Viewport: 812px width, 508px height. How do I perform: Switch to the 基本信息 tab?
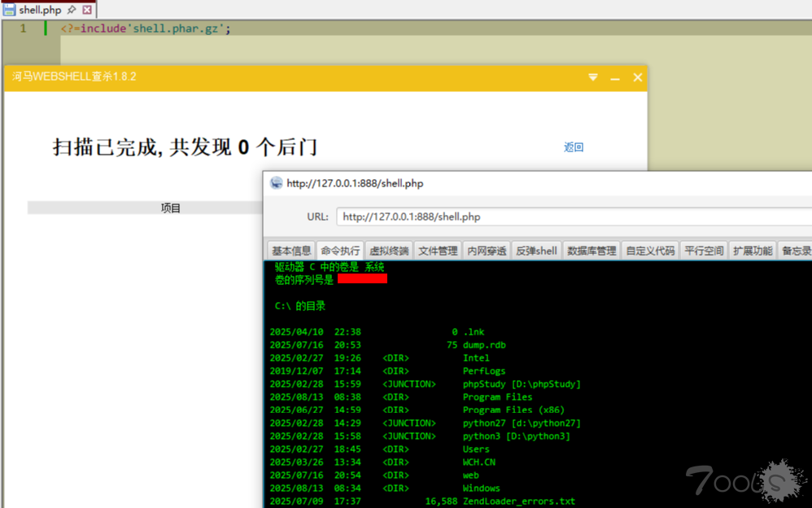coord(291,251)
